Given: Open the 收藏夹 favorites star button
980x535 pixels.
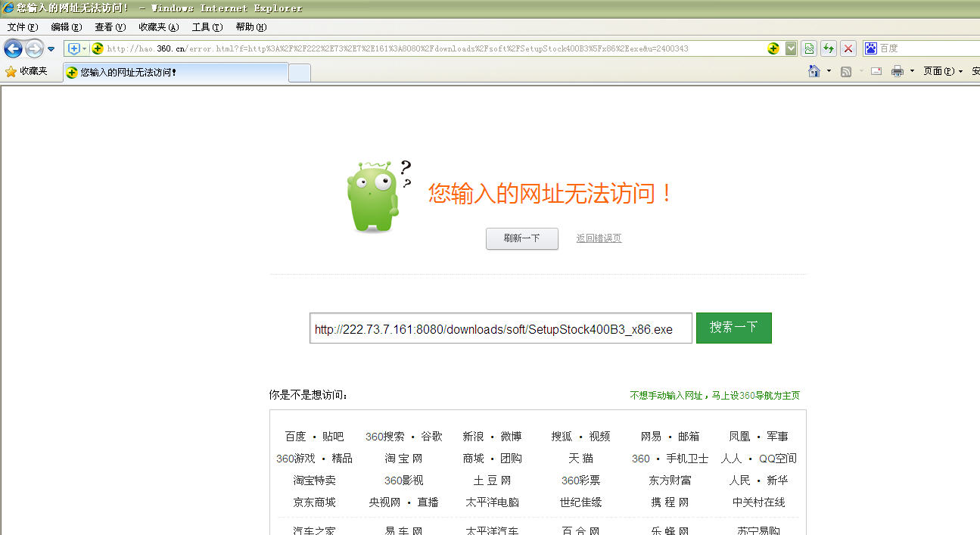Looking at the screenshot, I should [26, 71].
